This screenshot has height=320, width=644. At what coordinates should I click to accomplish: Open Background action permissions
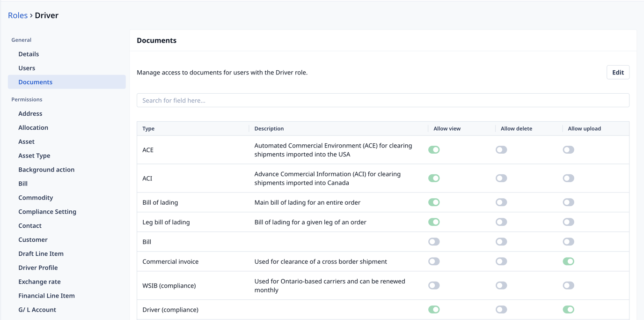tap(67, 170)
